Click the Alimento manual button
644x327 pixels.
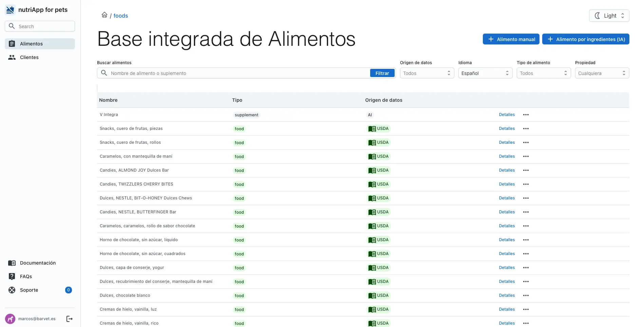pyautogui.click(x=511, y=39)
